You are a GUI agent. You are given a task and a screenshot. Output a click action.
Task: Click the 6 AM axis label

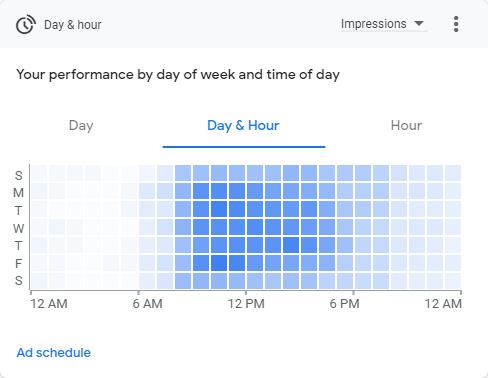147,304
